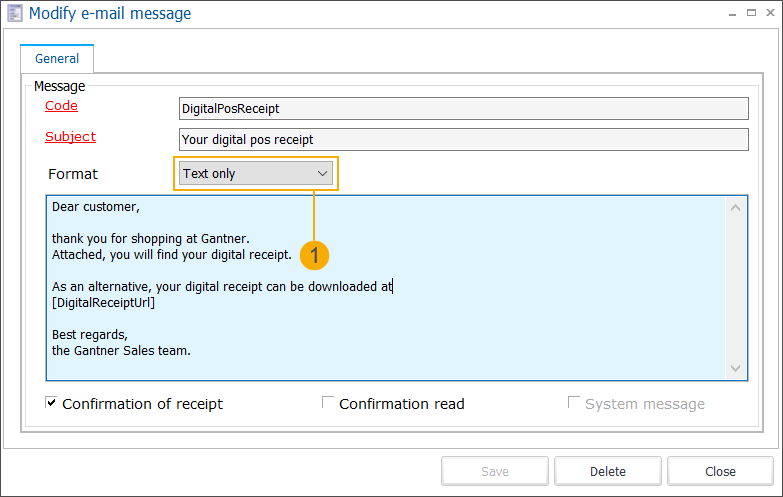783x497 pixels.
Task: Uncheck Confirmation of receipt checkbox
Action: pyautogui.click(x=51, y=402)
